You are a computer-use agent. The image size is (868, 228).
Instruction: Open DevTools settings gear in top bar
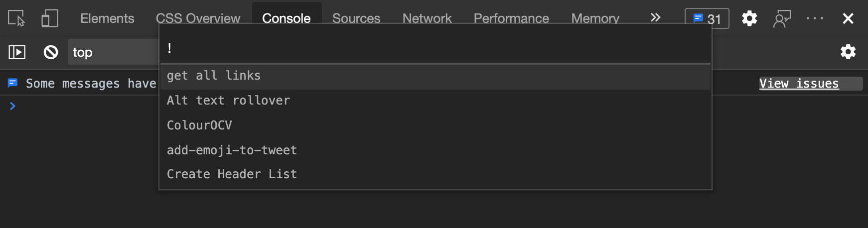pyautogui.click(x=749, y=18)
